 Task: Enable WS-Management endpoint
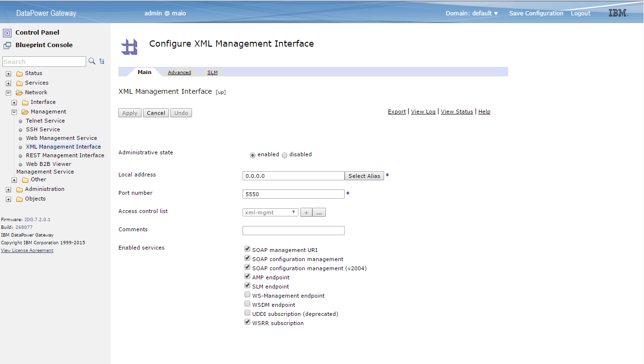(x=247, y=295)
